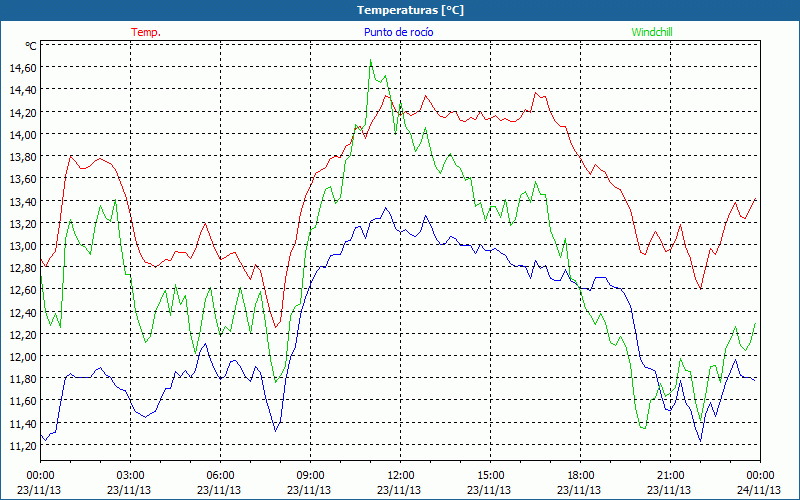Screen dimensions: 800x500
Task: Click the 24/11/13 date label
Action: coord(759,490)
